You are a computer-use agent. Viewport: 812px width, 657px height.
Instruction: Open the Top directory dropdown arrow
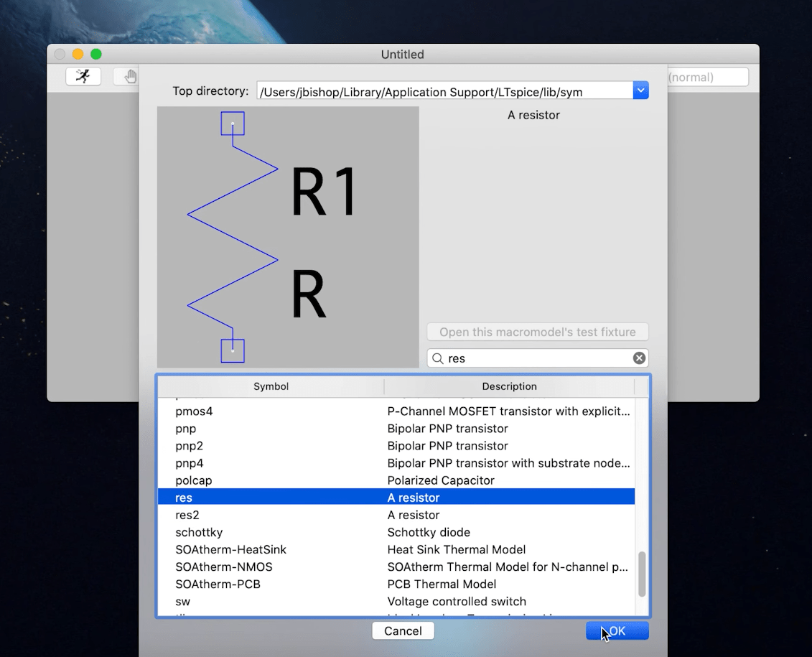coord(640,90)
